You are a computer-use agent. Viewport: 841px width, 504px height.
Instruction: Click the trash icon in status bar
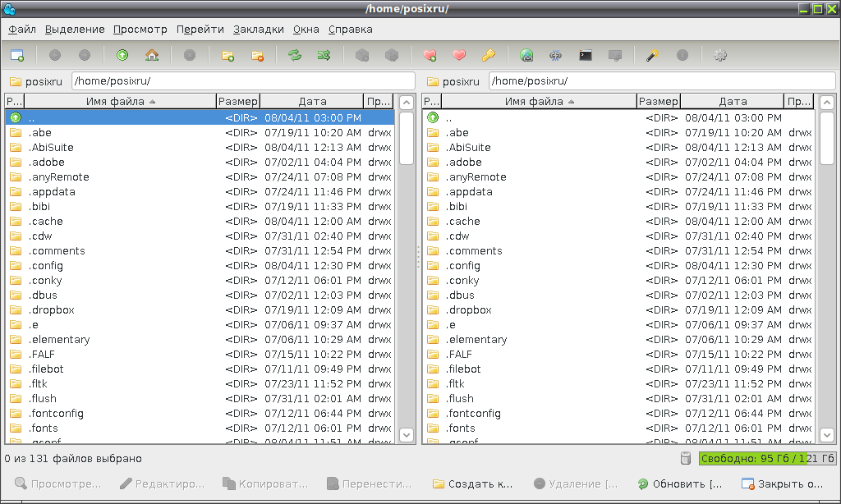[686, 458]
